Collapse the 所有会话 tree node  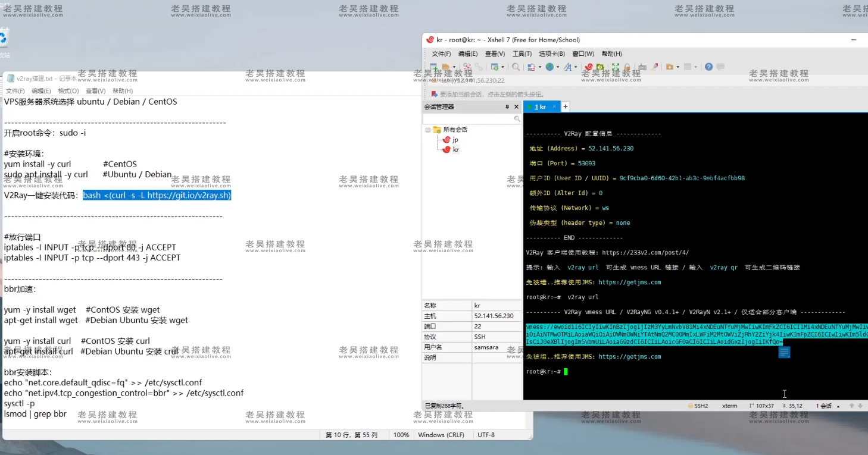(x=427, y=130)
